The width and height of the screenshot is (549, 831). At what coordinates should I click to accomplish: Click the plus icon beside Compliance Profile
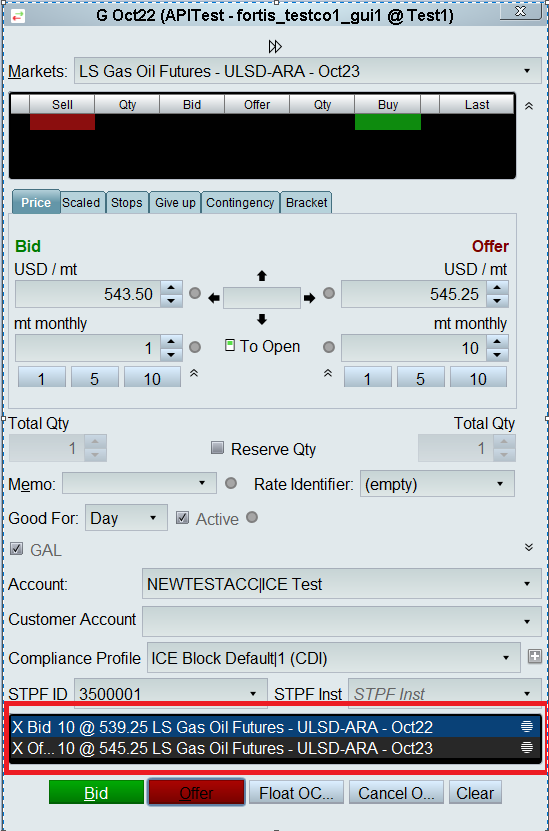[535, 656]
